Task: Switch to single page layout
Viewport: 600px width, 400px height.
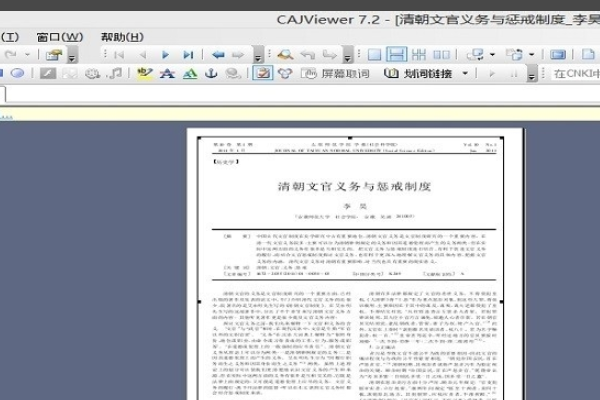Action: pos(374,55)
